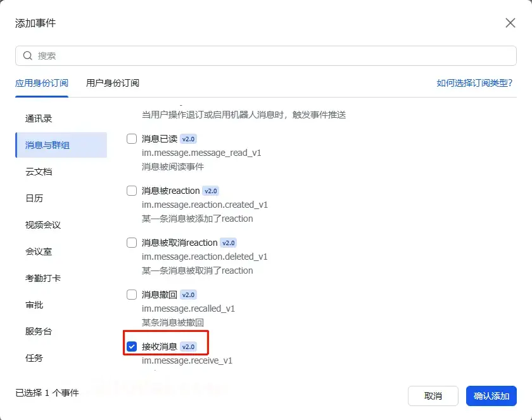Switch to 应用身份订阅 tab

tap(42, 83)
